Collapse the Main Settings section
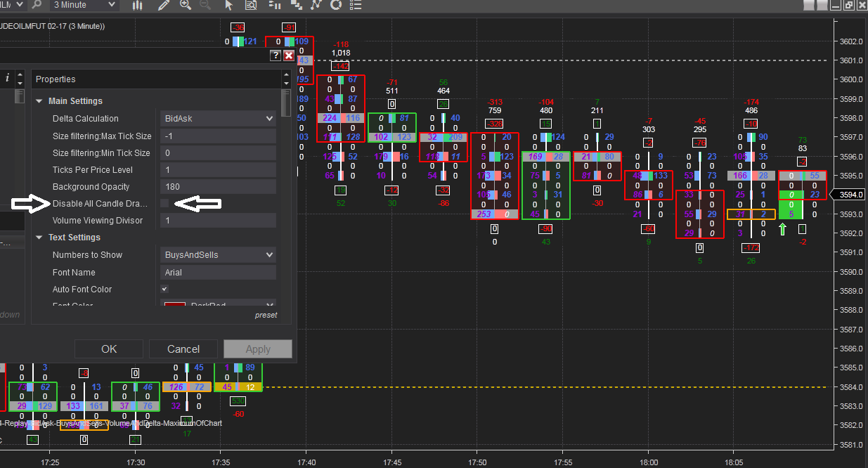This screenshot has width=868, height=468. tap(39, 101)
